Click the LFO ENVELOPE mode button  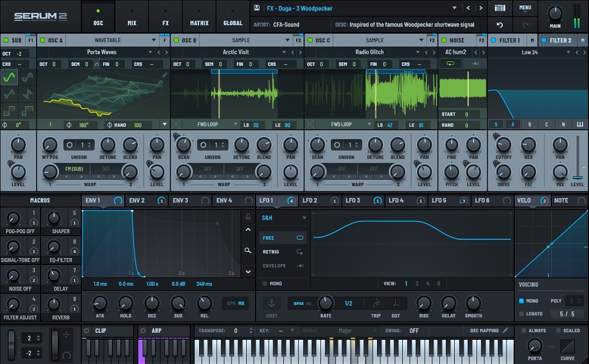[x=283, y=266]
